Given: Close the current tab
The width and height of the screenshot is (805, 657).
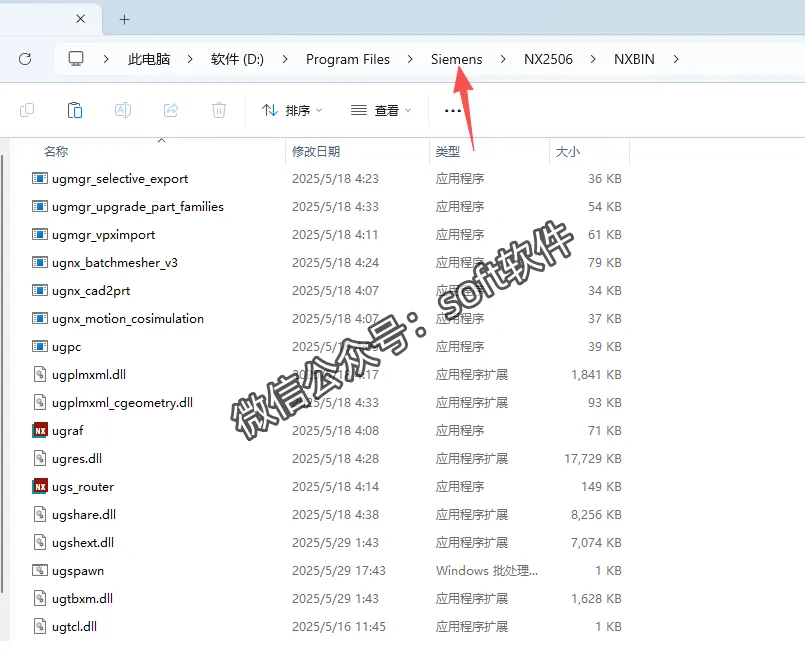Looking at the screenshot, I should (x=81, y=19).
